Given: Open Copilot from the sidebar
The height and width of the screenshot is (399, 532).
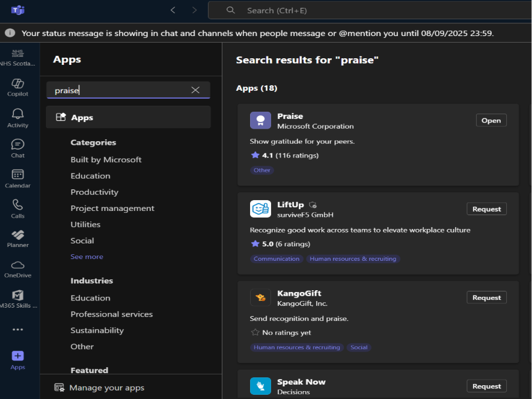Looking at the screenshot, I should click(17, 88).
